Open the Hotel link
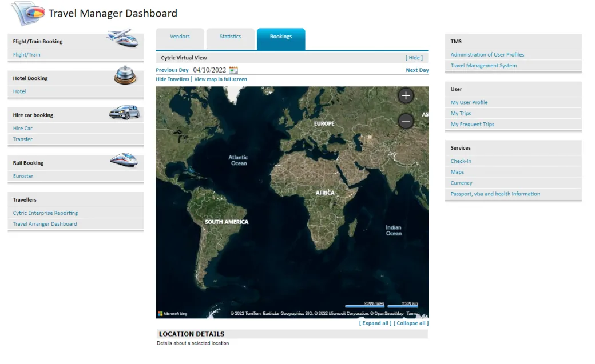Image resolution: width=595 pixels, height=364 pixels. tap(19, 91)
